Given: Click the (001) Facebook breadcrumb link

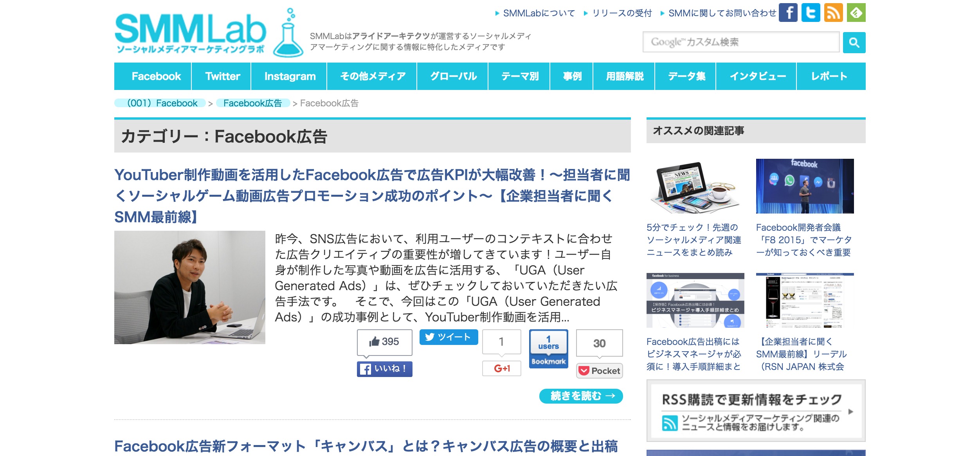Looking at the screenshot, I should click(x=162, y=103).
